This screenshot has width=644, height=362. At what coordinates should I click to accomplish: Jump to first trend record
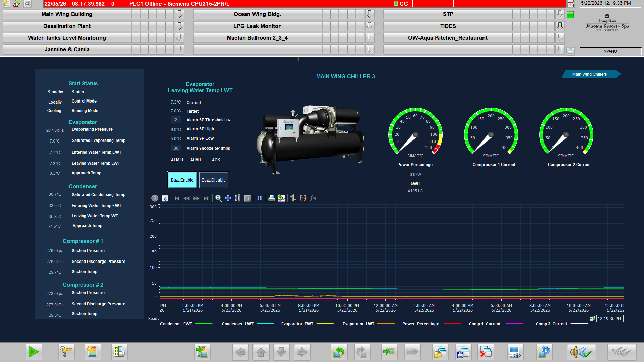point(177,198)
